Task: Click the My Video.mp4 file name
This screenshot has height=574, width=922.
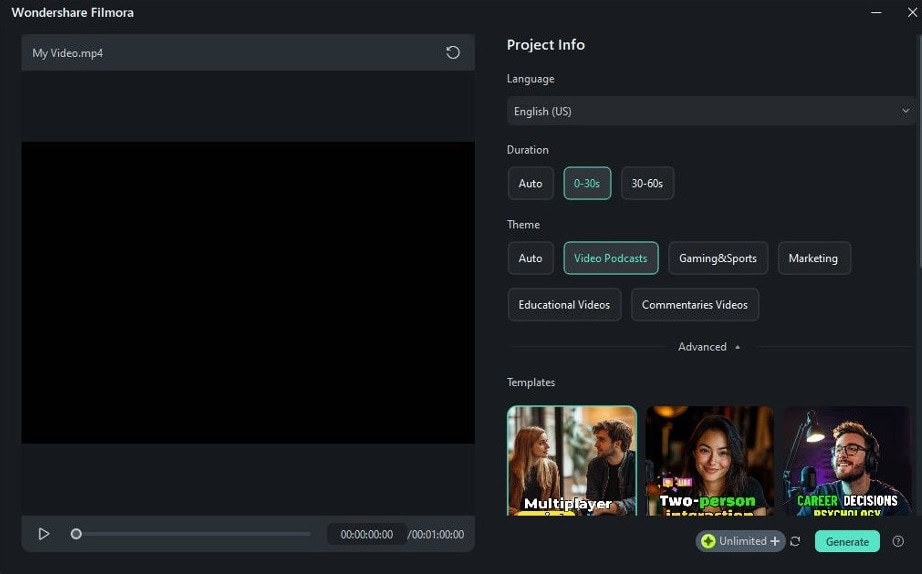Action: coord(68,53)
